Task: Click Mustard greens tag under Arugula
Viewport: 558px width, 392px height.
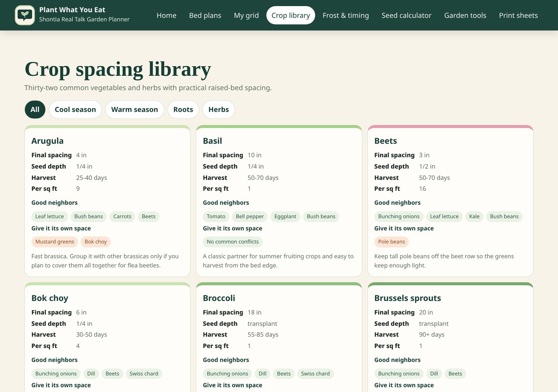Action: tap(55, 242)
